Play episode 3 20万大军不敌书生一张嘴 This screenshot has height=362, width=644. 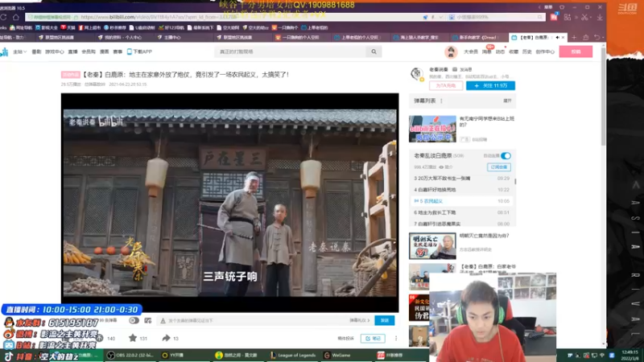pyautogui.click(x=461, y=179)
